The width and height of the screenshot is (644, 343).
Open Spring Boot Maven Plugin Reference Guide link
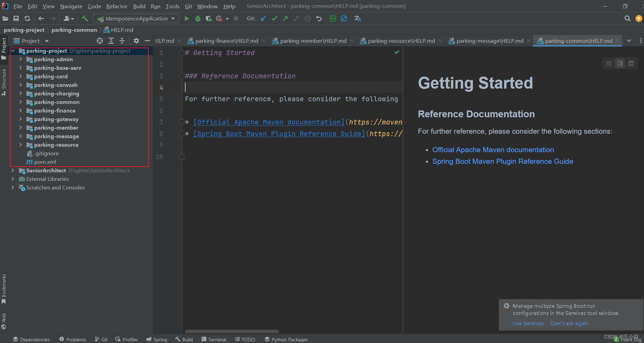502,161
